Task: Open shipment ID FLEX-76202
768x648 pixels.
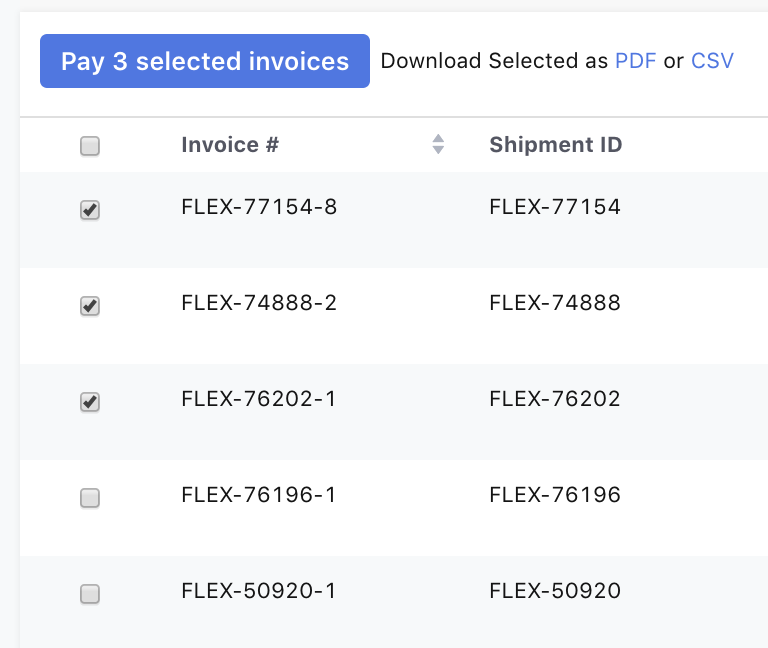Action: coord(555,399)
